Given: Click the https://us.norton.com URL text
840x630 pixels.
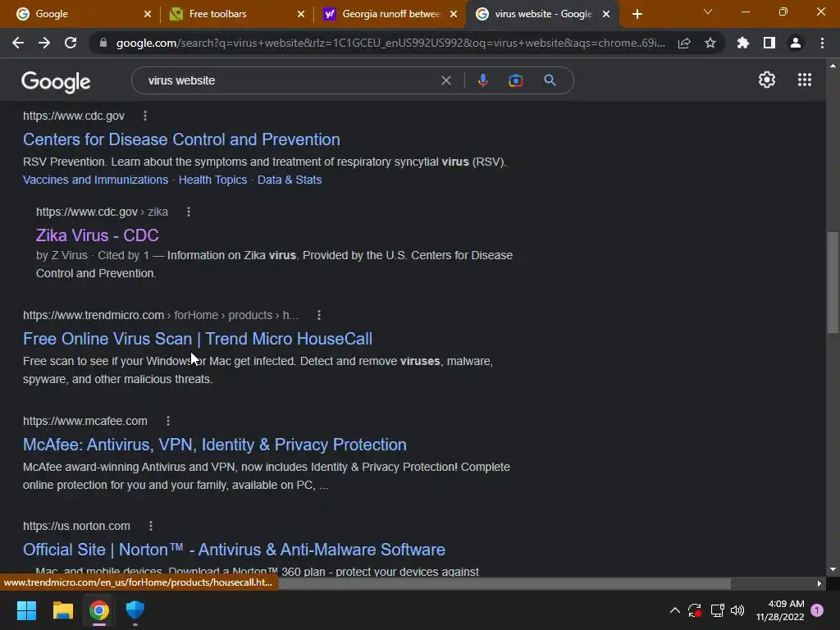Looking at the screenshot, I should point(76,526).
